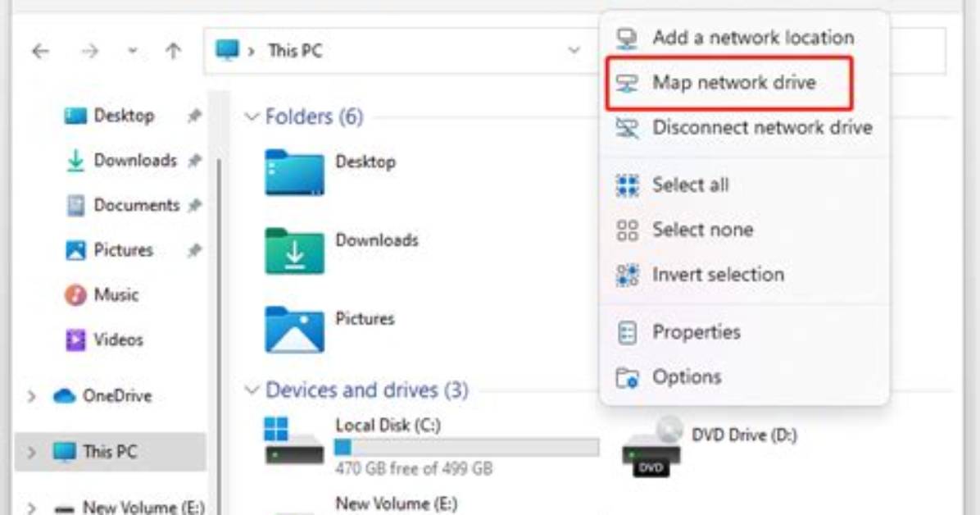Go back with the left arrow button

coord(41,51)
